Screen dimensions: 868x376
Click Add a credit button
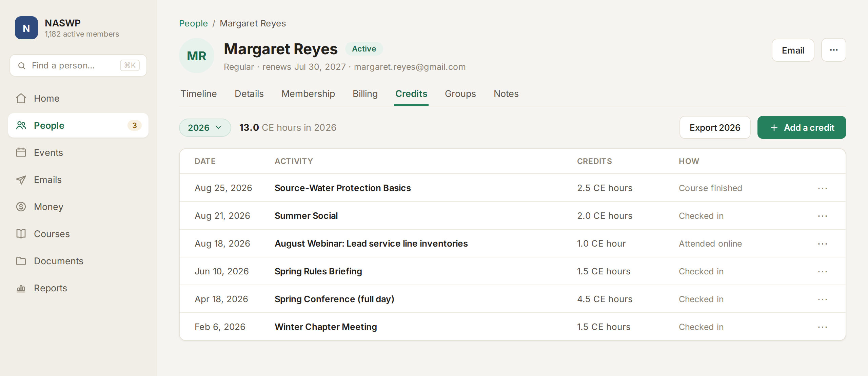(802, 127)
